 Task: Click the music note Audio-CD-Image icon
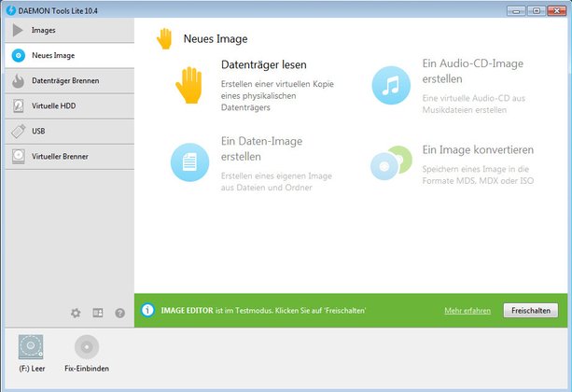391,85
